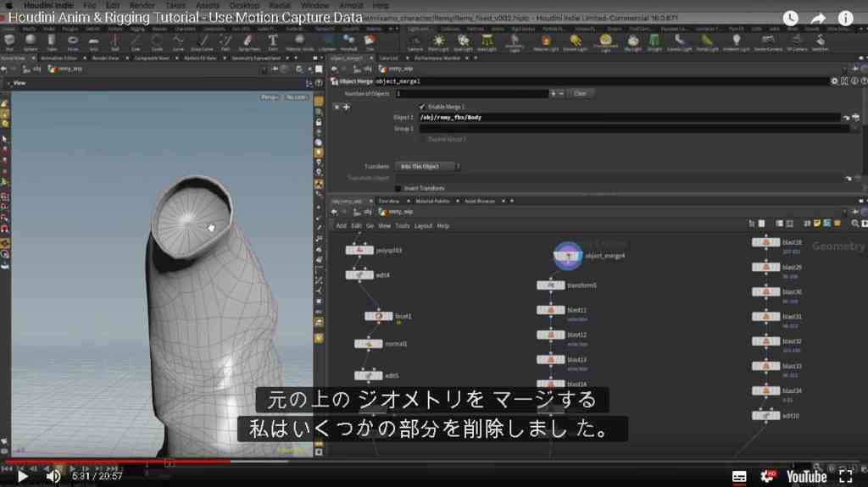868x487 pixels.
Task: Switch to the Tree View tab
Action: pyautogui.click(x=388, y=201)
